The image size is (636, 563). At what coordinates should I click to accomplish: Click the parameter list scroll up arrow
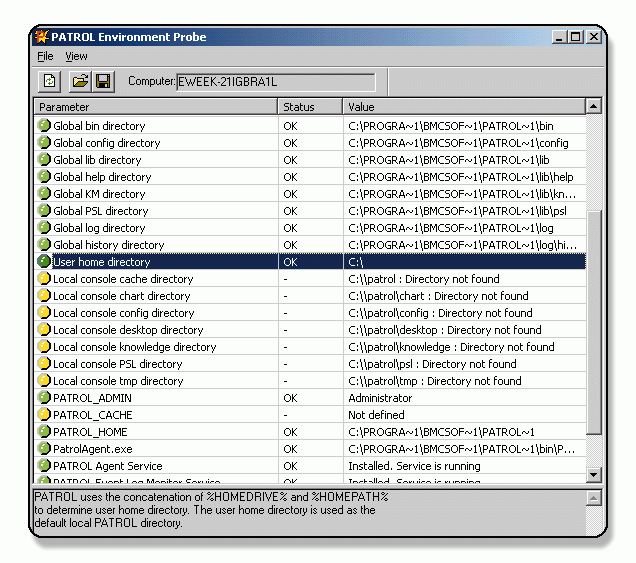pos(593,106)
